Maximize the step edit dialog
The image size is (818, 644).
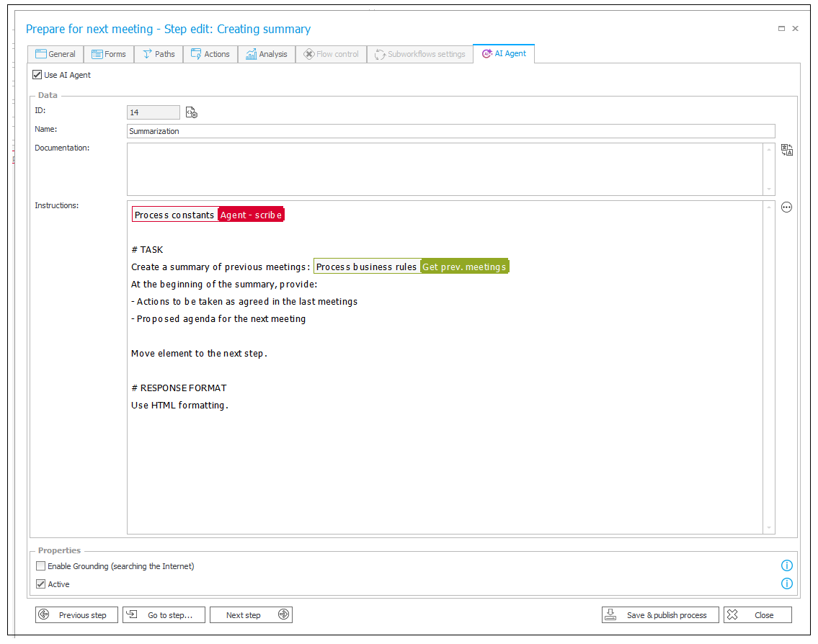[x=781, y=29]
